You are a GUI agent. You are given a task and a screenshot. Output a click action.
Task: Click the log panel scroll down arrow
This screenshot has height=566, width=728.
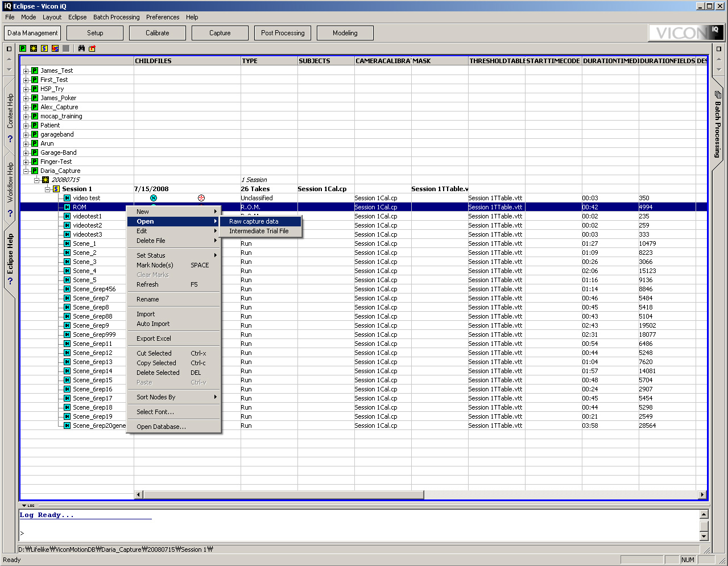704,536
